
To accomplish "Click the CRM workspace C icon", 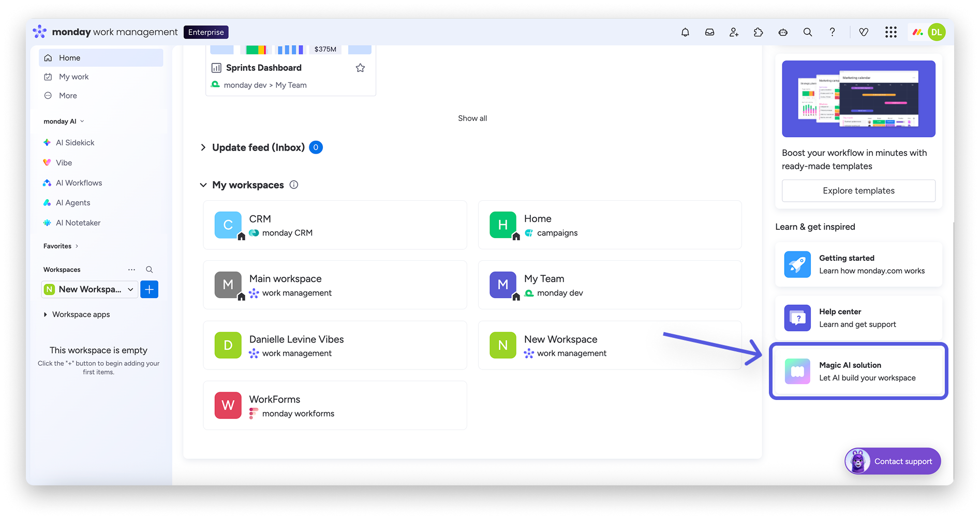I will tap(228, 225).
